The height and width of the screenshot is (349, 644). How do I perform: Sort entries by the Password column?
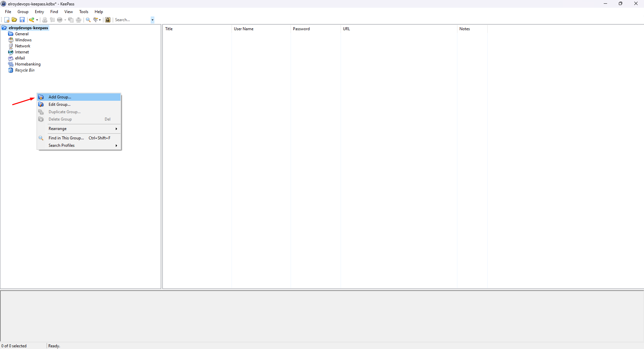(316, 29)
